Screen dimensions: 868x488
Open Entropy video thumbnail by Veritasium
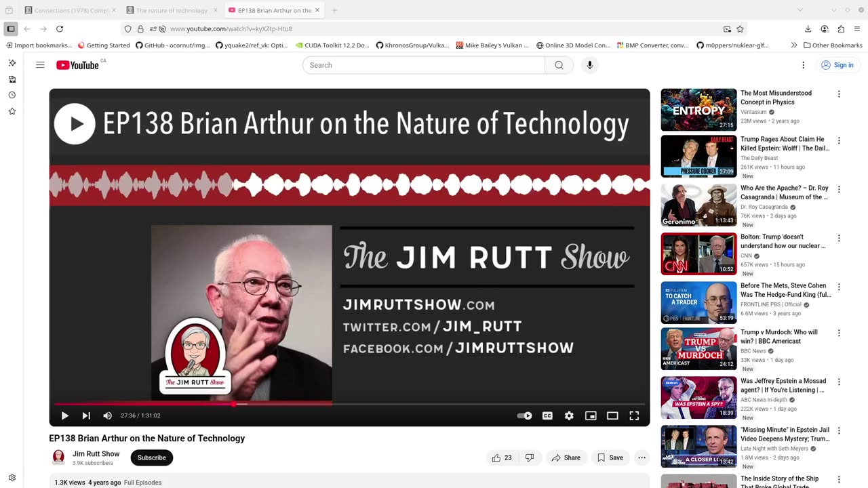point(698,110)
